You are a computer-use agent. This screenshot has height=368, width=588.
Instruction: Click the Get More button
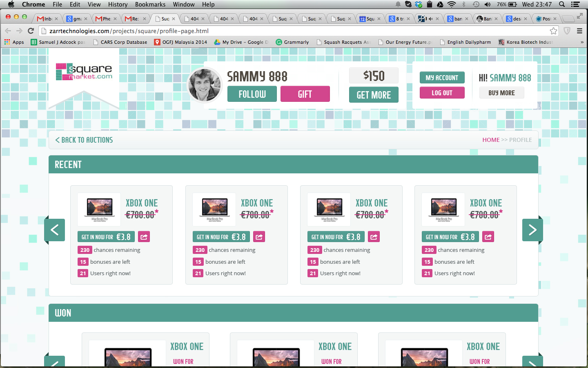click(374, 95)
